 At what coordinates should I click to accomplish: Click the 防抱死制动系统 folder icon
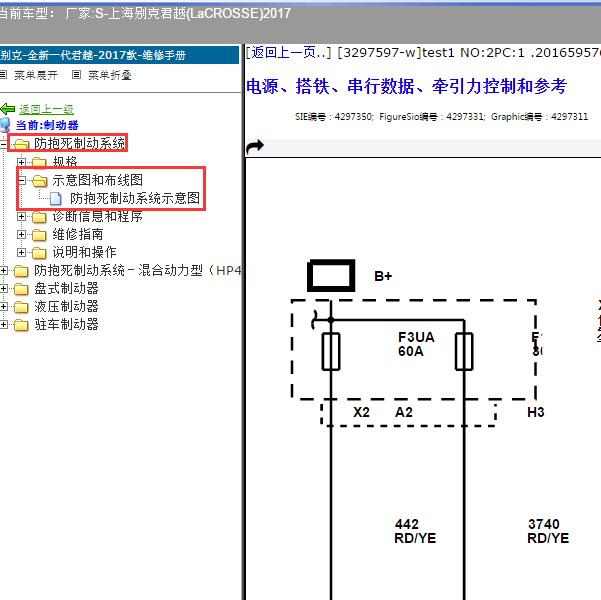(21, 144)
